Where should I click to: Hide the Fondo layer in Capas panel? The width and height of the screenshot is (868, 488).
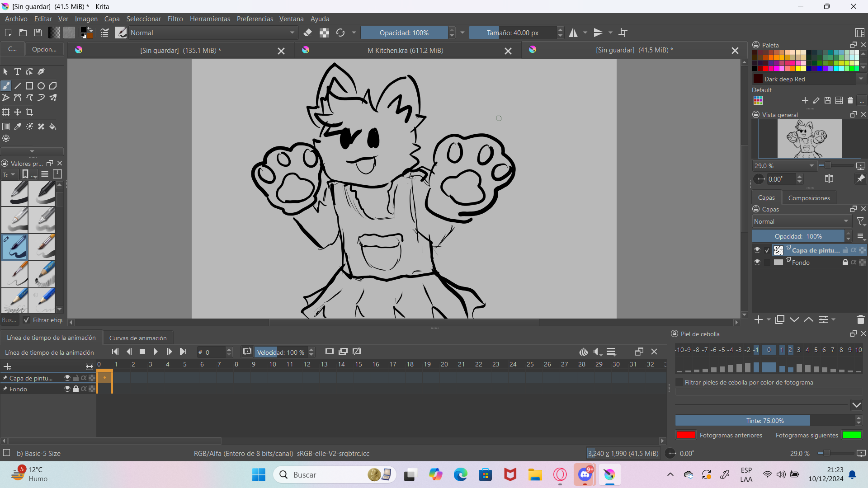click(x=757, y=262)
